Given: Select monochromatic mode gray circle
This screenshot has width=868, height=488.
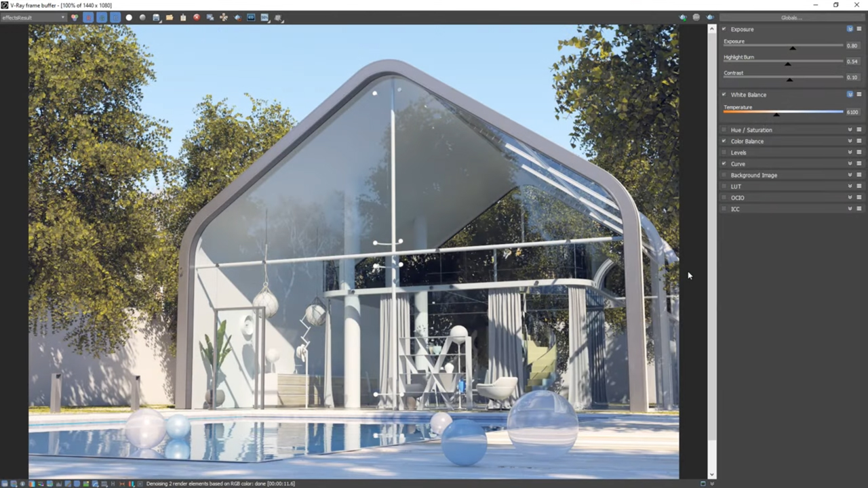Looking at the screenshot, I should [142, 18].
